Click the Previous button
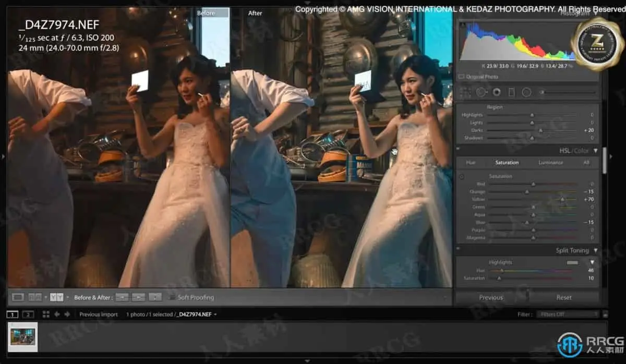This screenshot has height=364, width=626. pos(491,297)
